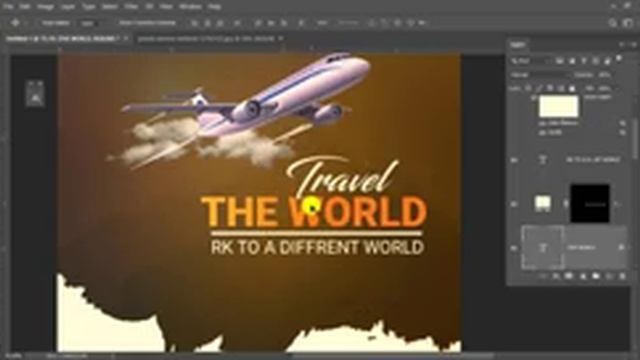Open the Window menu

[190, 7]
